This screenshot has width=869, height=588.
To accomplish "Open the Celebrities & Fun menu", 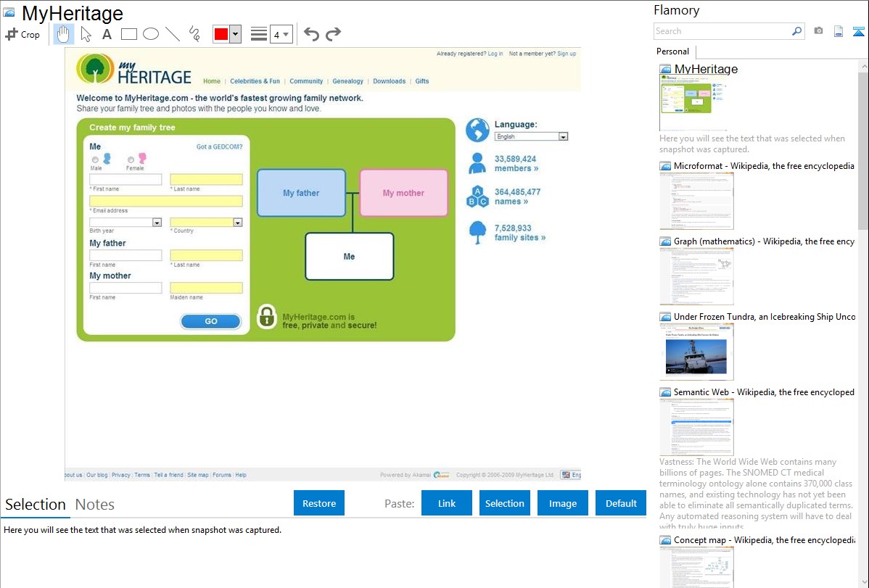I will 255,81.
